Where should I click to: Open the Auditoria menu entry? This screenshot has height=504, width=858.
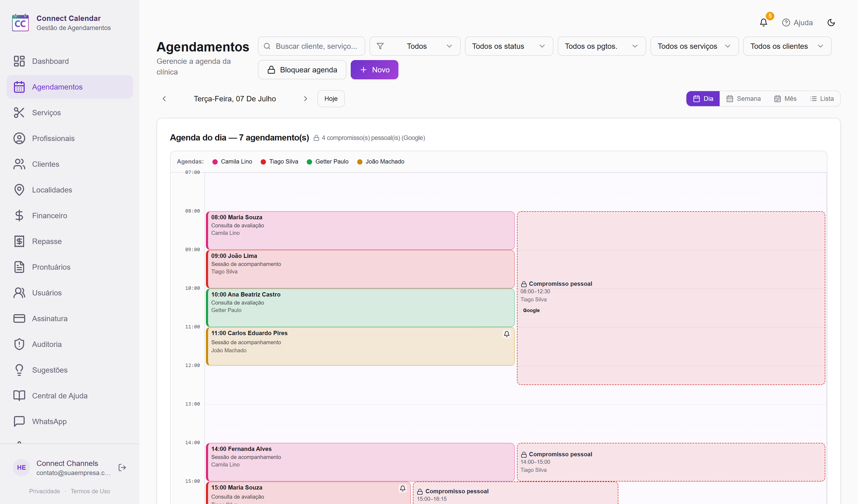pos(69,344)
